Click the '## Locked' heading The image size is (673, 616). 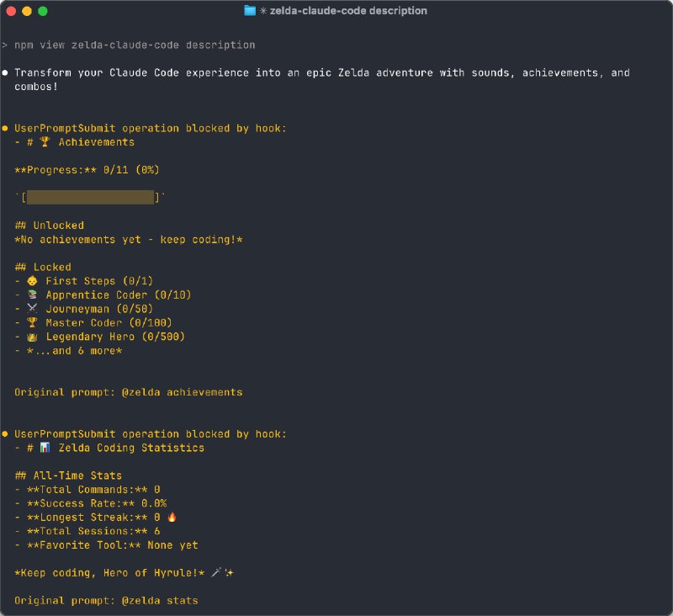(x=43, y=267)
